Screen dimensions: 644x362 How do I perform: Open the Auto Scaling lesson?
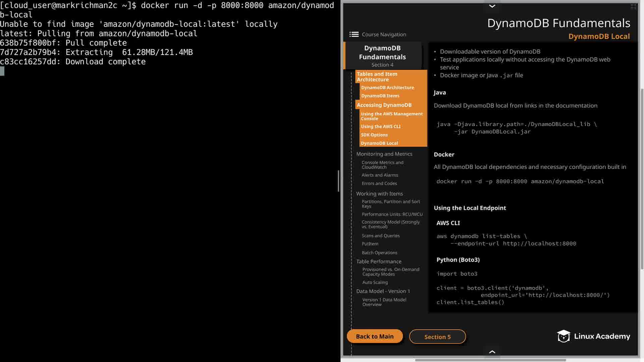point(375,283)
